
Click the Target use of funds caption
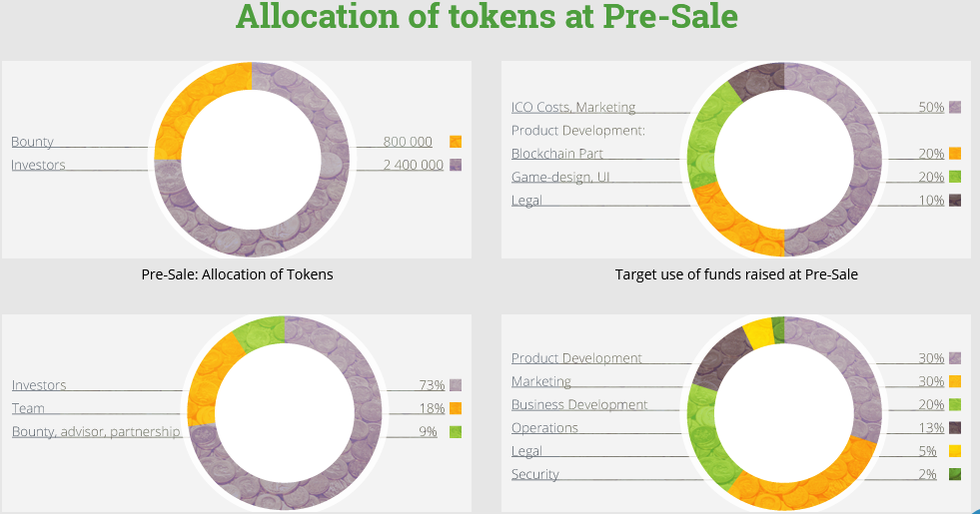tap(736, 274)
